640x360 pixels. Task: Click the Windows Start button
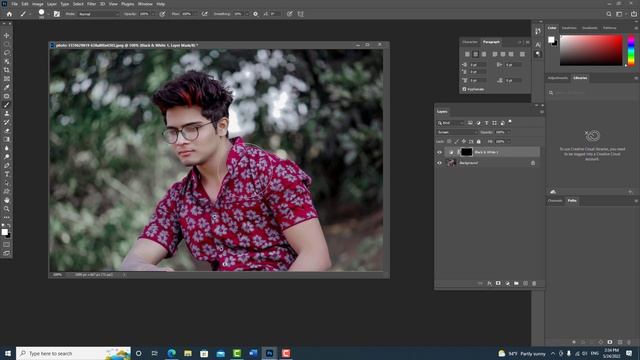coord(8,353)
